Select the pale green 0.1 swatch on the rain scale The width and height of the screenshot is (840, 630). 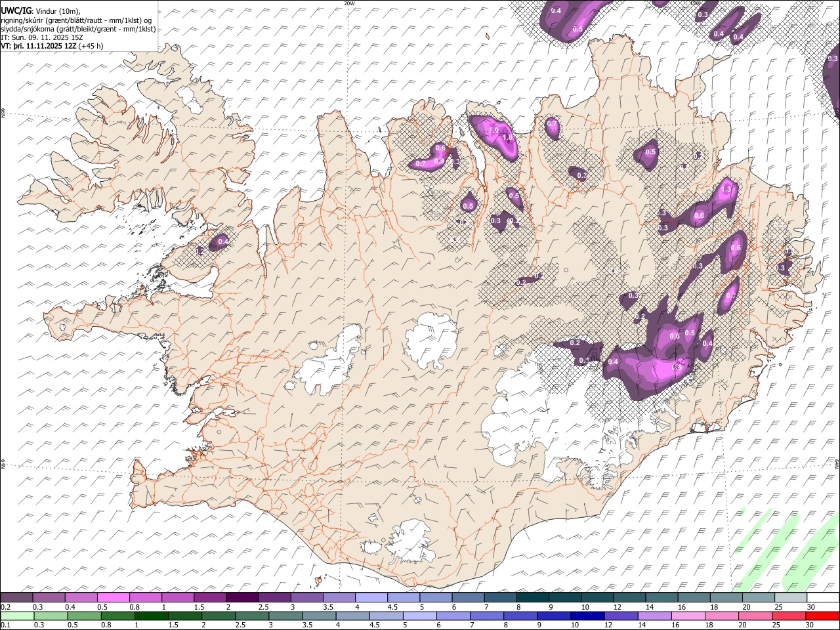point(16,616)
